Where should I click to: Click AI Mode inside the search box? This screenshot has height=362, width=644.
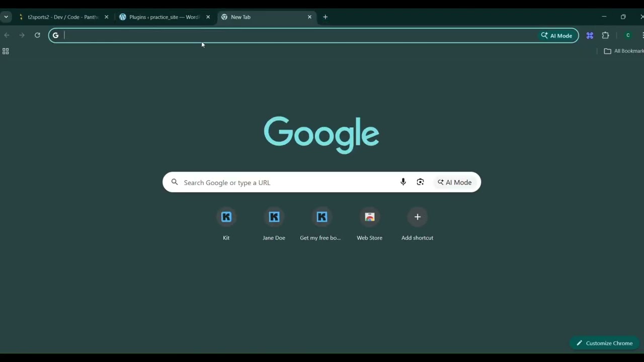pos(455,183)
